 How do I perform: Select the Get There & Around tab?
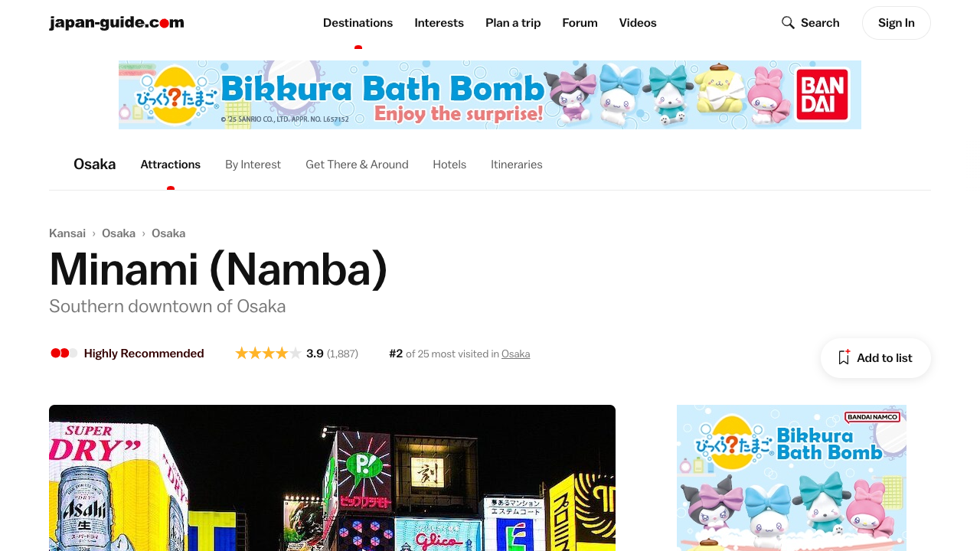click(x=357, y=165)
